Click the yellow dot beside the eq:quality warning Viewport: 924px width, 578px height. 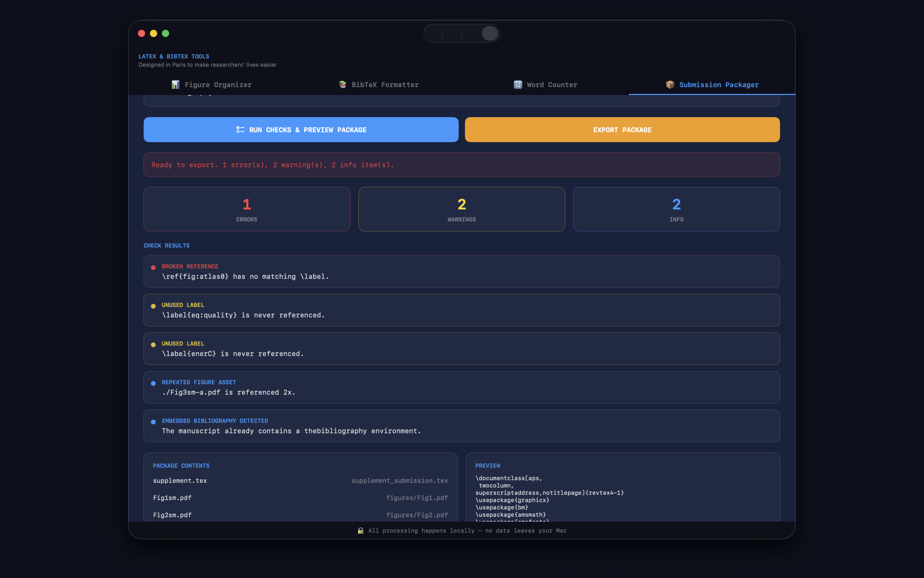[153, 306]
